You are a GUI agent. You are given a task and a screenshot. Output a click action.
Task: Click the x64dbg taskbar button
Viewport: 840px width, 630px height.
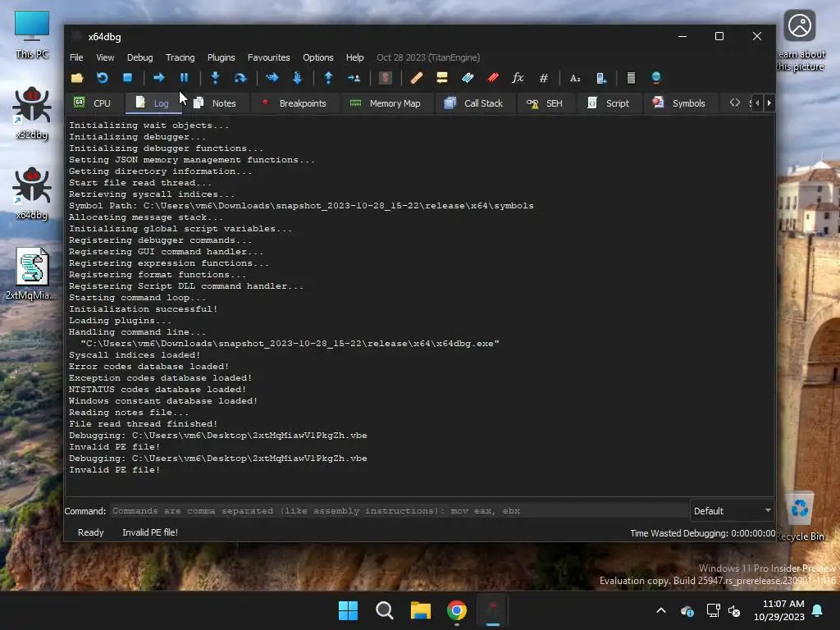coord(493,610)
